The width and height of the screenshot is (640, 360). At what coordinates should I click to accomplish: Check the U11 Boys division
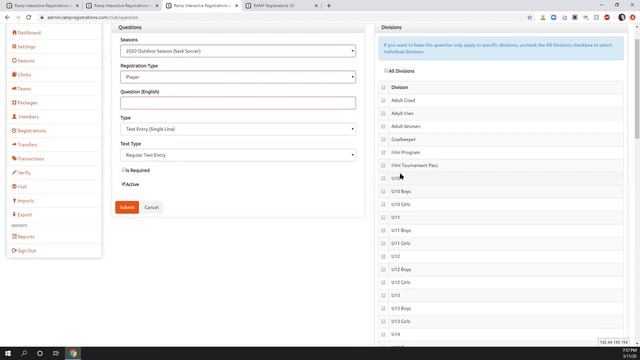383,231
